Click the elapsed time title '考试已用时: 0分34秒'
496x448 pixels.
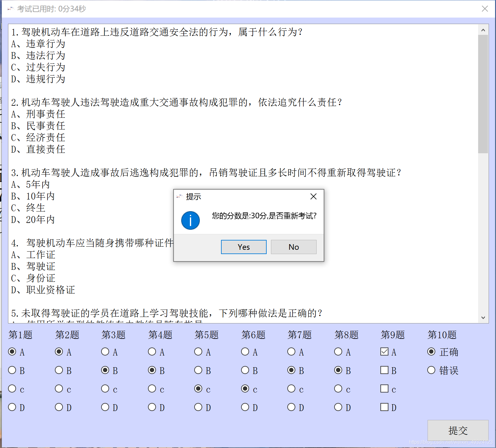pyautogui.click(x=51, y=9)
